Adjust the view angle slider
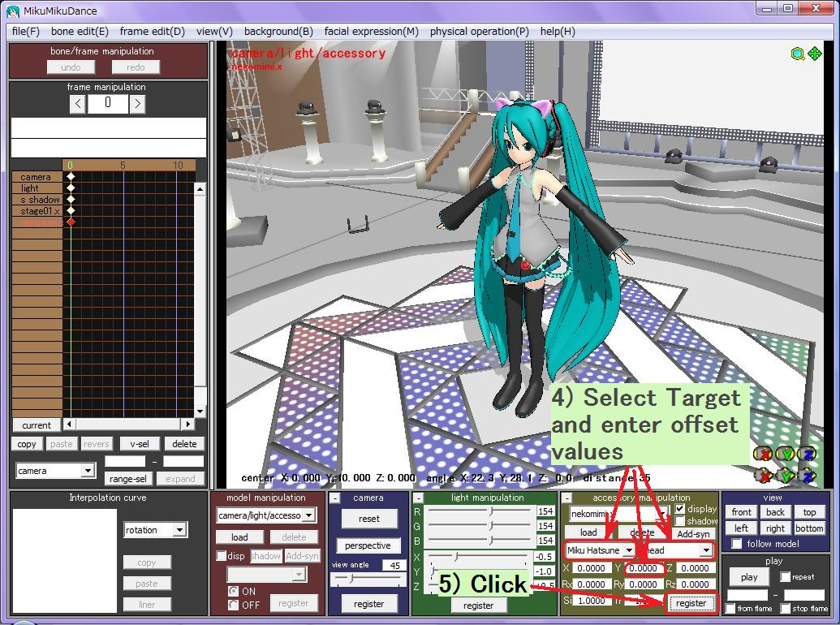The image size is (840, 625). tap(368, 579)
